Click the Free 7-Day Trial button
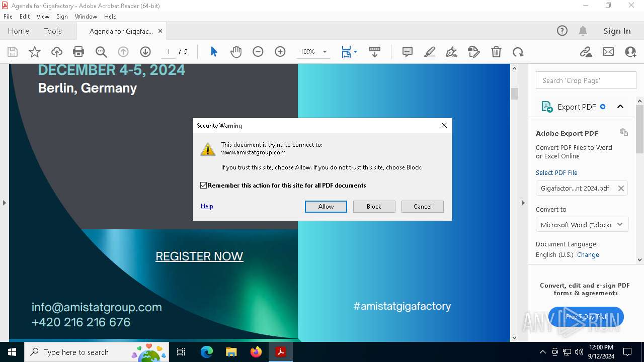Viewport: 644px width, 362px height. (x=586, y=317)
